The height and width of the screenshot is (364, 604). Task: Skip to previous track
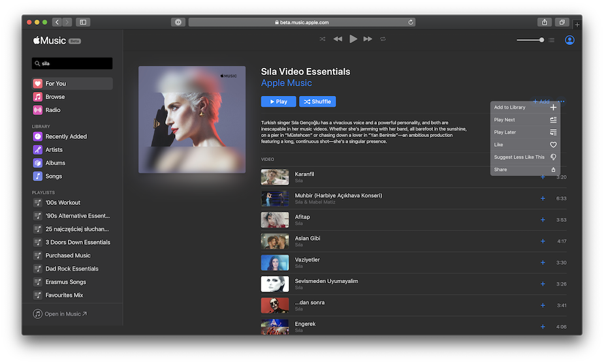(x=338, y=39)
